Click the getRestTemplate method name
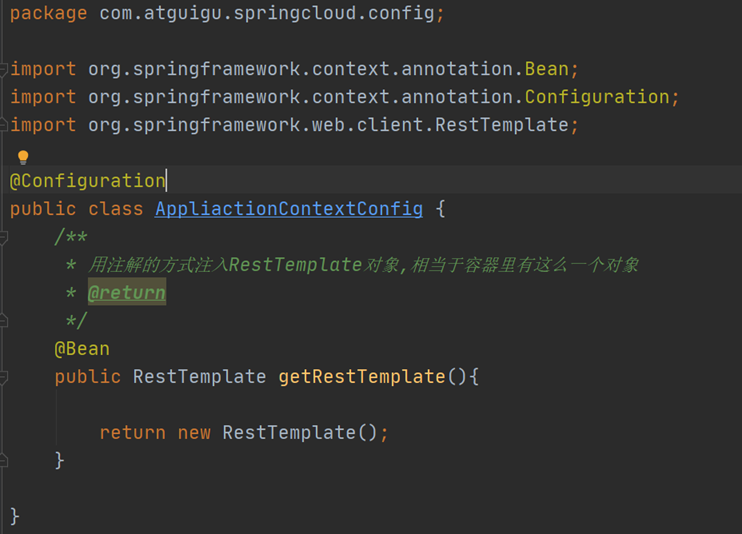The width and height of the screenshot is (742, 534). point(362,377)
